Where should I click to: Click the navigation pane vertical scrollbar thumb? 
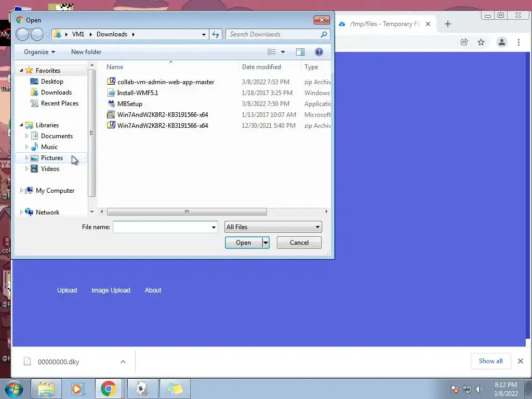click(91, 133)
